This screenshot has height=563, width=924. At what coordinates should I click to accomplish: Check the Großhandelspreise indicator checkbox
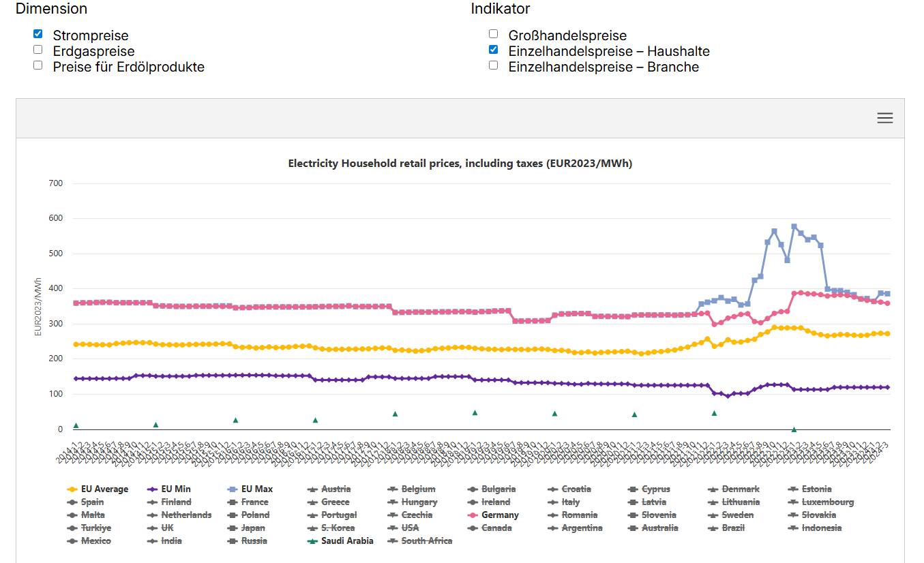pyautogui.click(x=493, y=33)
